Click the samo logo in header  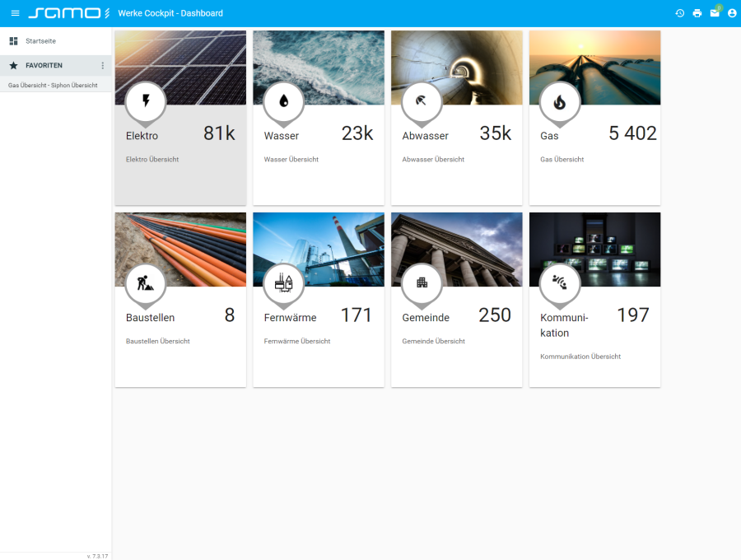coord(69,13)
